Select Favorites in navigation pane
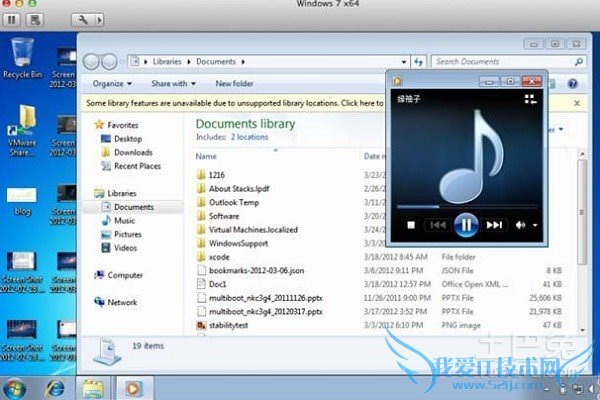Image resolution: width=600 pixels, height=400 pixels. click(x=116, y=125)
